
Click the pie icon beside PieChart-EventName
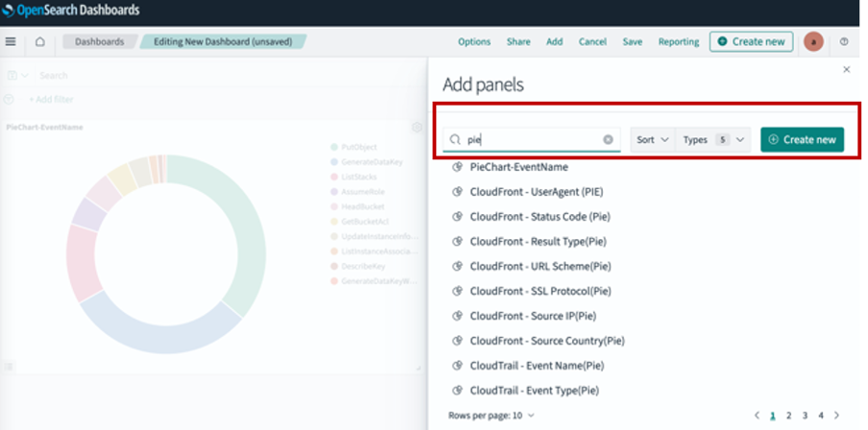click(457, 167)
